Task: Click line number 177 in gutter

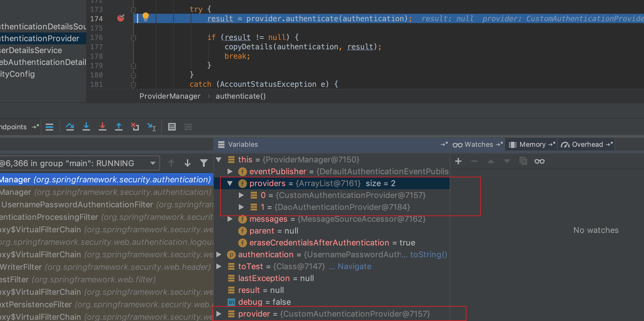Action: click(96, 47)
